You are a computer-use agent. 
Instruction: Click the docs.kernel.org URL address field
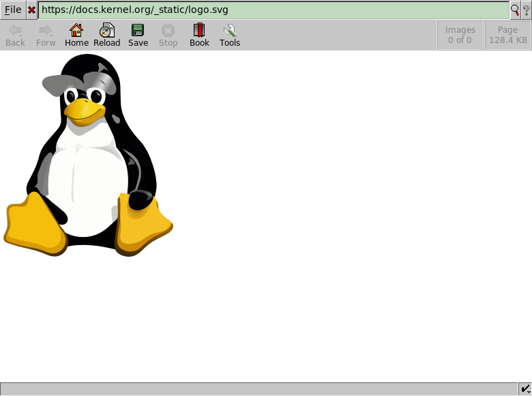pyautogui.click(x=273, y=10)
